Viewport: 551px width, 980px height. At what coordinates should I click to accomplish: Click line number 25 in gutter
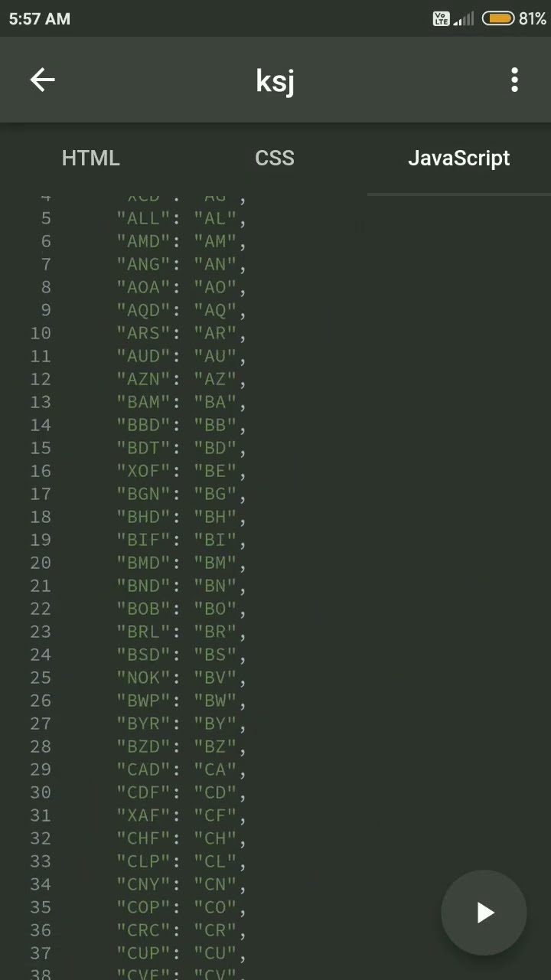point(41,678)
